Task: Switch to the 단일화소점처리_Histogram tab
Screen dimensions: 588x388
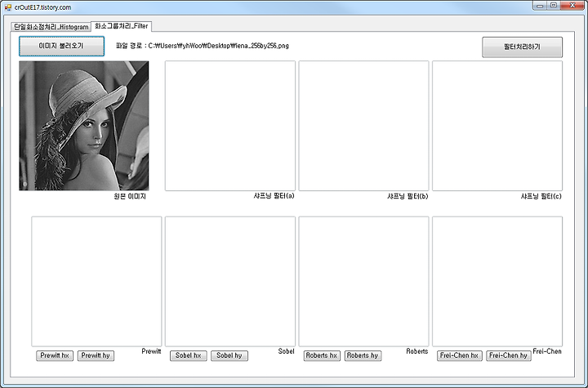Action: coord(51,27)
